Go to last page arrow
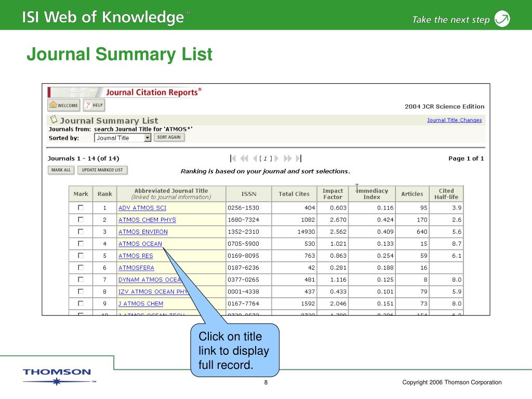The image size is (532, 399). tap(299, 158)
